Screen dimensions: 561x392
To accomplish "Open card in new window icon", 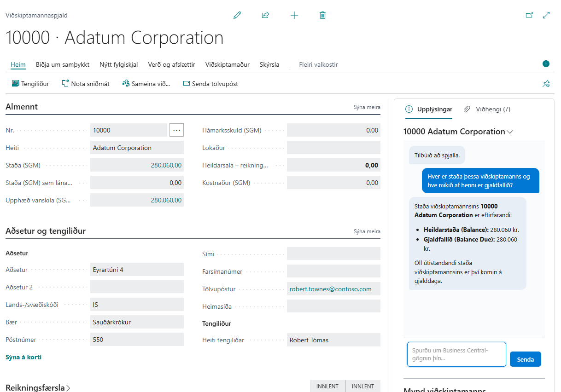I will pos(529,15).
